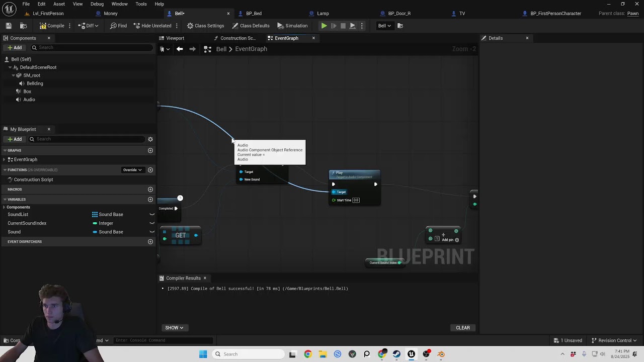The height and width of the screenshot is (362, 644).
Task: Navigate forward in graph history
Action: point(192,49)
